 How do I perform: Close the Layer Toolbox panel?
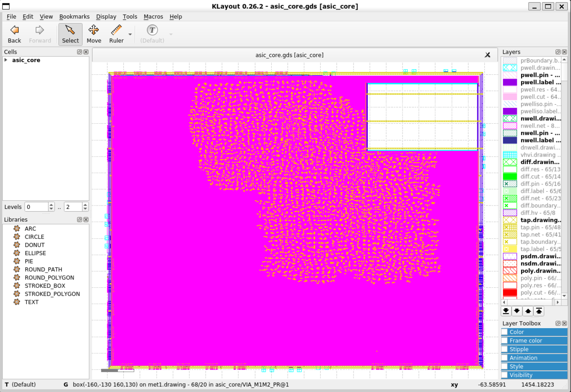564,323
